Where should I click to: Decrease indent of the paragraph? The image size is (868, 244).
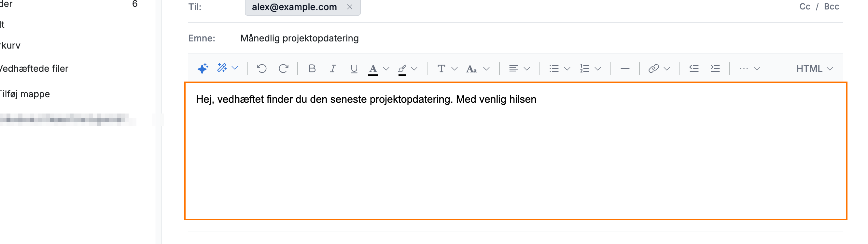(694, 69)
